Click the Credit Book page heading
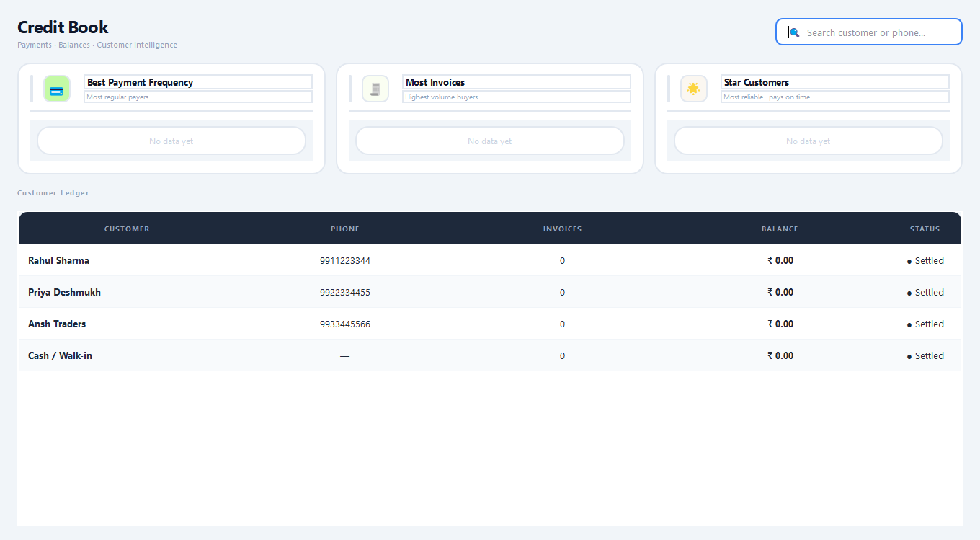 (63, 27)
